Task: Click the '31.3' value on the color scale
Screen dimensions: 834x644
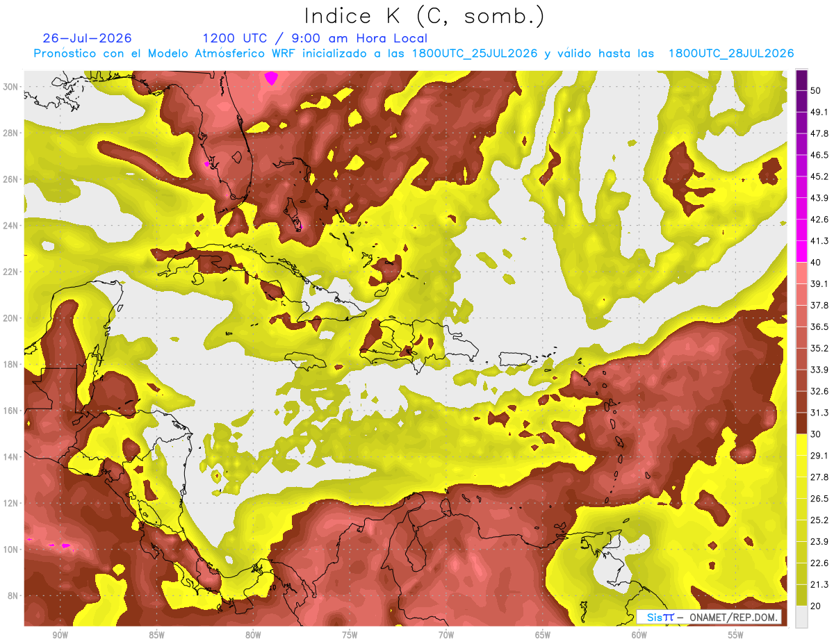Action: click(819, 413)
